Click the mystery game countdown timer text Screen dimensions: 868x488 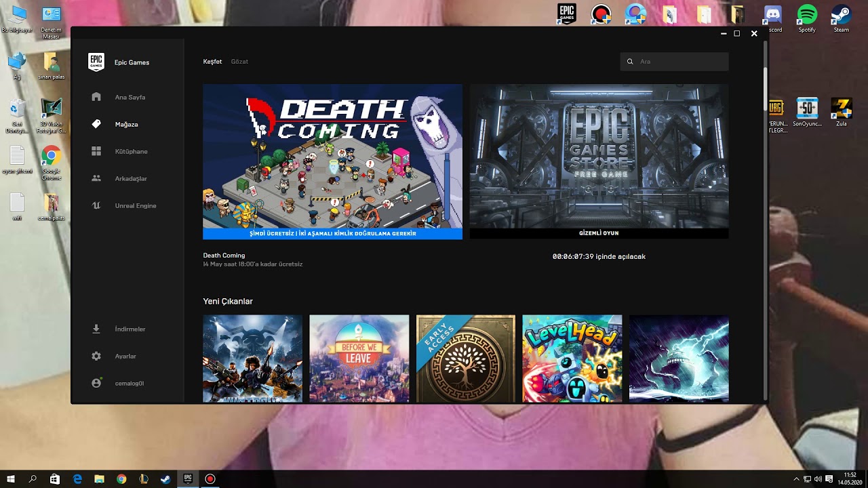599,256
